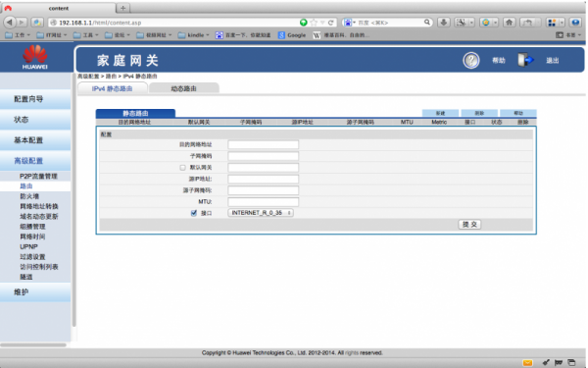Click the flag icon in the bottom status bar
The height and width of the screenshot is (368, 588).
tap(559, 363)
